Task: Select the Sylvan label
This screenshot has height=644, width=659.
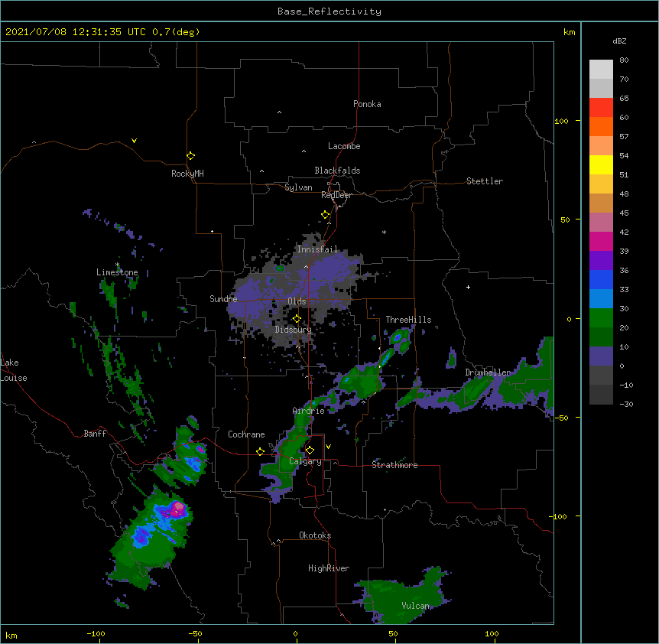Action: 298,187
